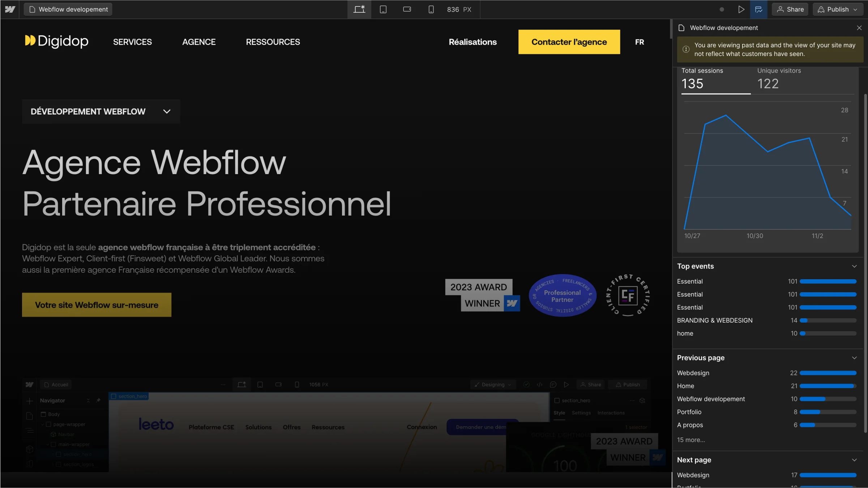
Task: Open the FR language selector
Action: click(x=640, y=42)
